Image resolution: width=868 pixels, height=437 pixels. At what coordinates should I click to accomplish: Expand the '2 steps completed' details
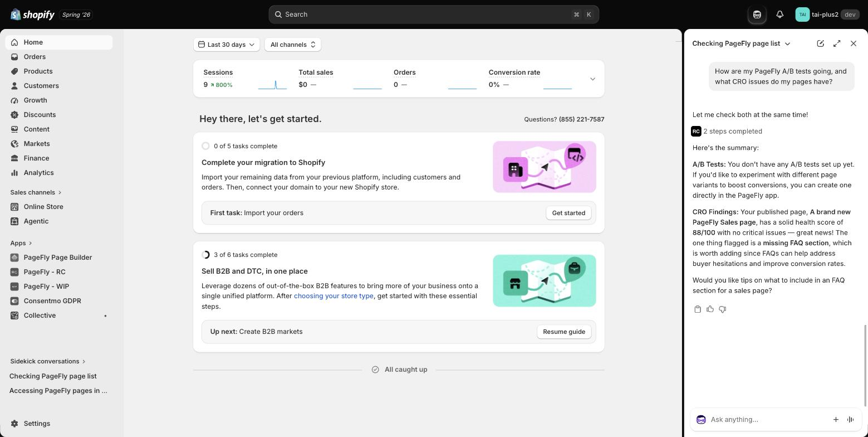(727, 132)
